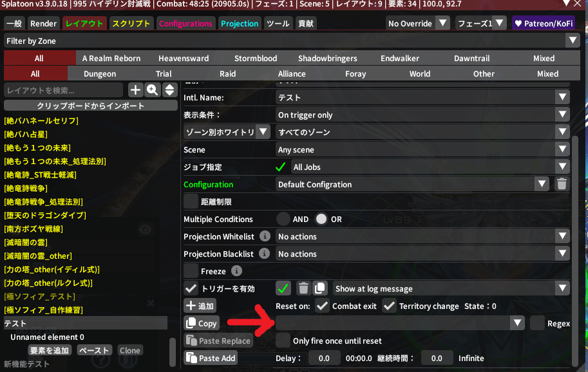Click the plus icon beside layout search
588x372 pixels.
coord(135,90)
